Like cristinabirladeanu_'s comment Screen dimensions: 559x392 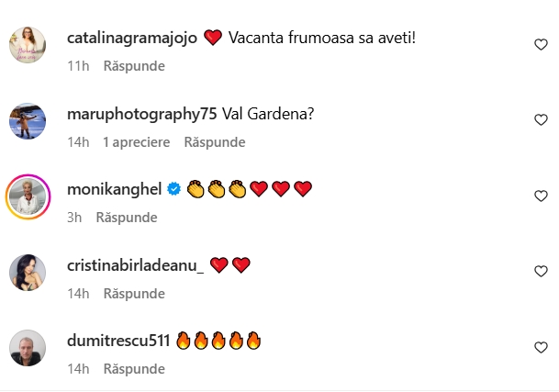[541, 272]
